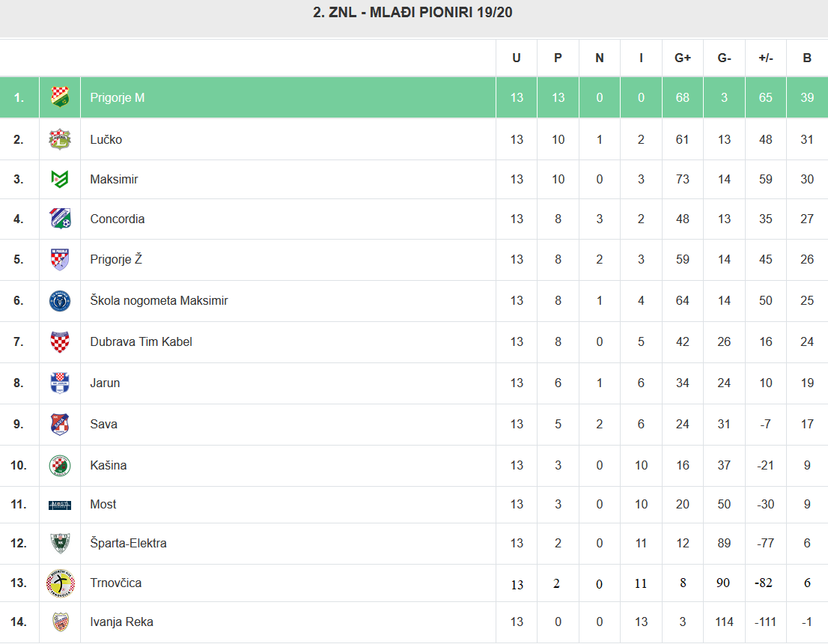The width and height of the screenshot is (828, 644).
Task: Open the Dubrava Tim Kabel team link
Action: point(141,341)
